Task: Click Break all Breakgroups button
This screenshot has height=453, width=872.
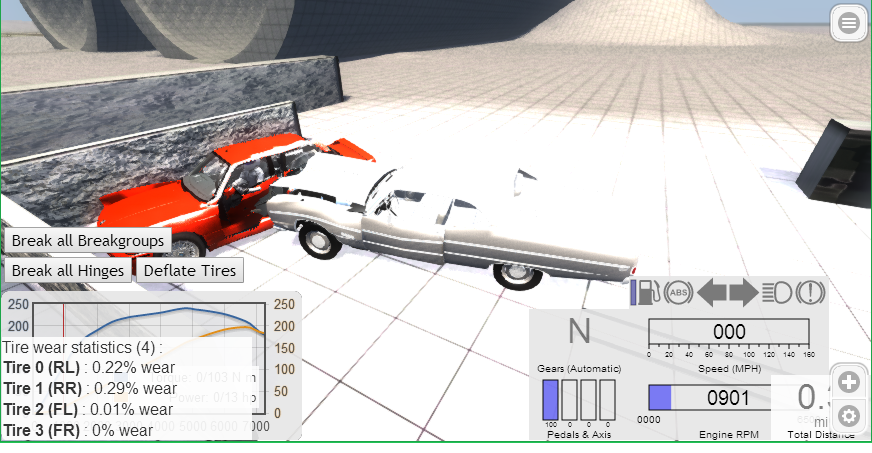Action: [x=88, y=241]
